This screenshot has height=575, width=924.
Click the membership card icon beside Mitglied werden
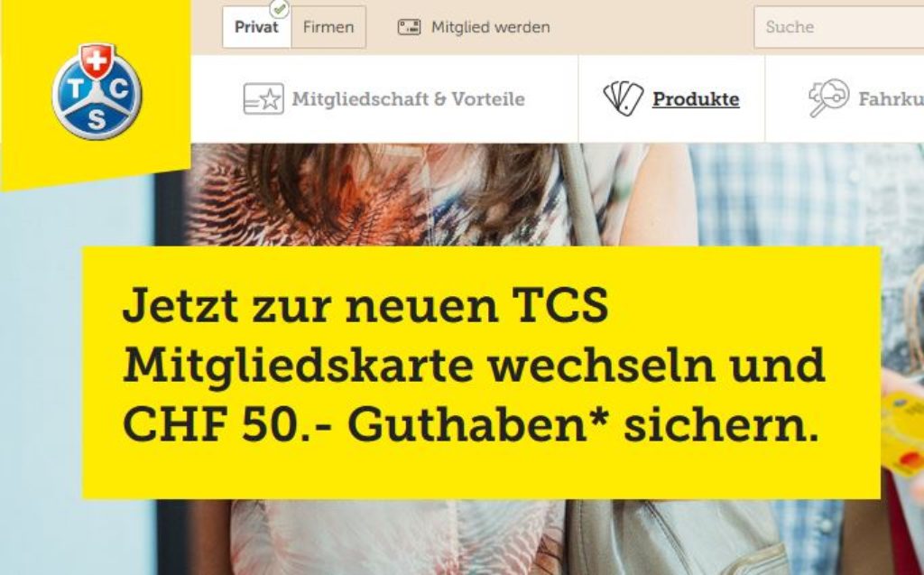pos(409,27)
